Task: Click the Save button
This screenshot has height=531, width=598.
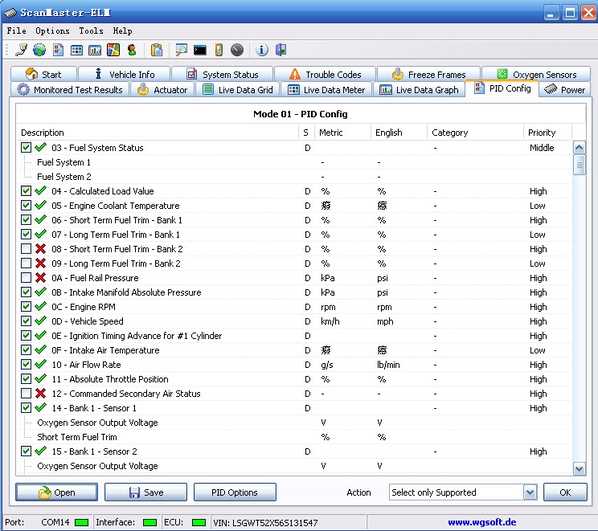Action: [x=146, y=492]
